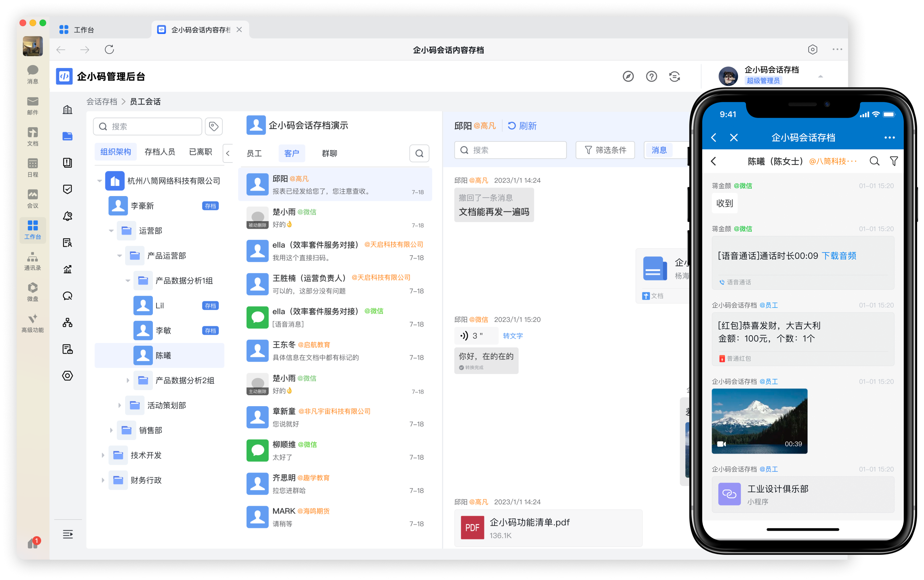Expand the 销售部 folder
This screenshot has height=580, width=924.
click(111, 430)
